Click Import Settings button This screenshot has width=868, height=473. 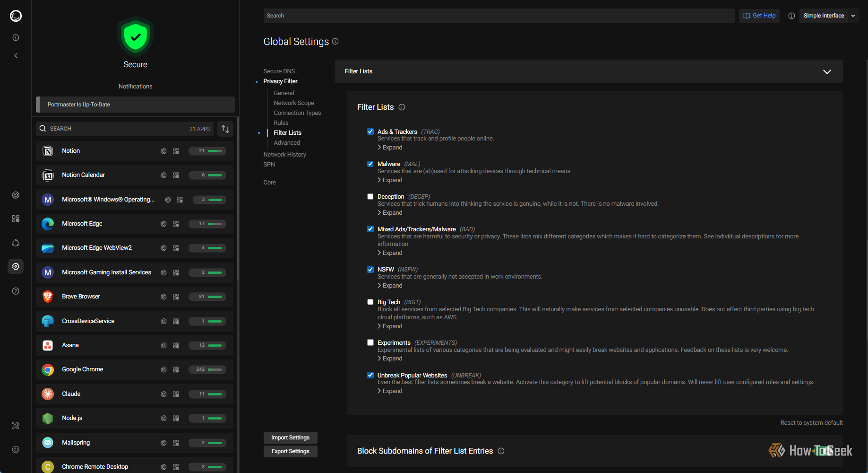291,438
